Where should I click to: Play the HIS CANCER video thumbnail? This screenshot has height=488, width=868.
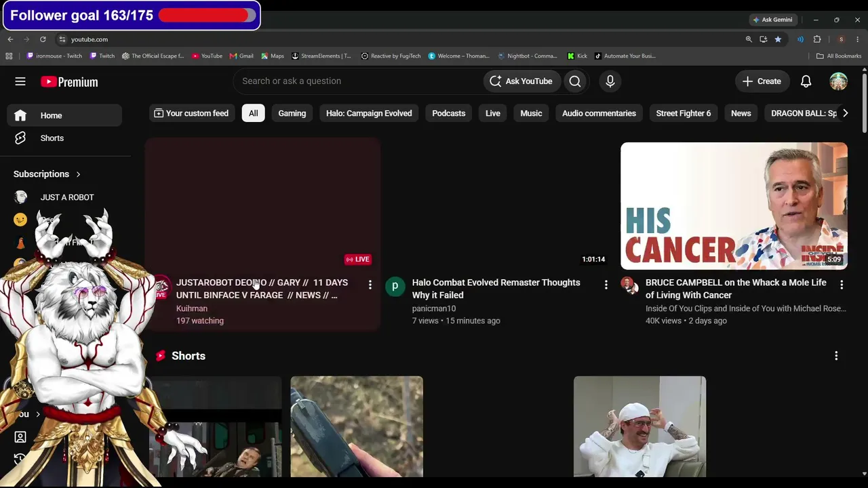pos(734,206)
